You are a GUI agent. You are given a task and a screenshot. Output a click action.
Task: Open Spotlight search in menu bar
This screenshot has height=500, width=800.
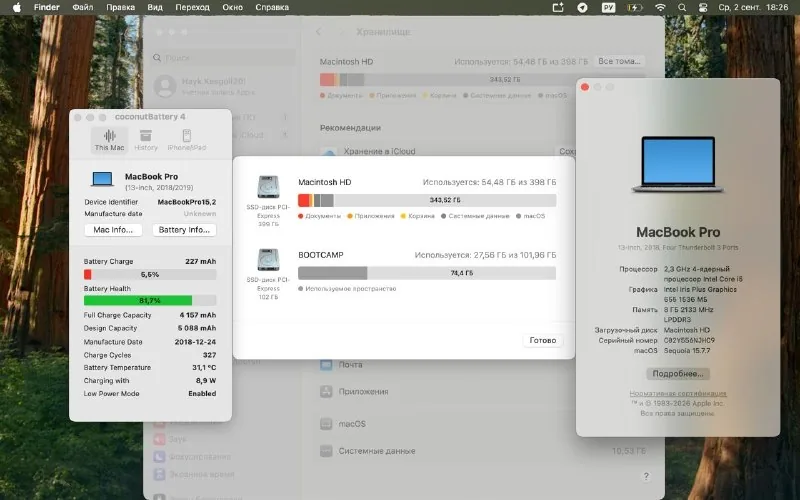[x=682, y=7]
